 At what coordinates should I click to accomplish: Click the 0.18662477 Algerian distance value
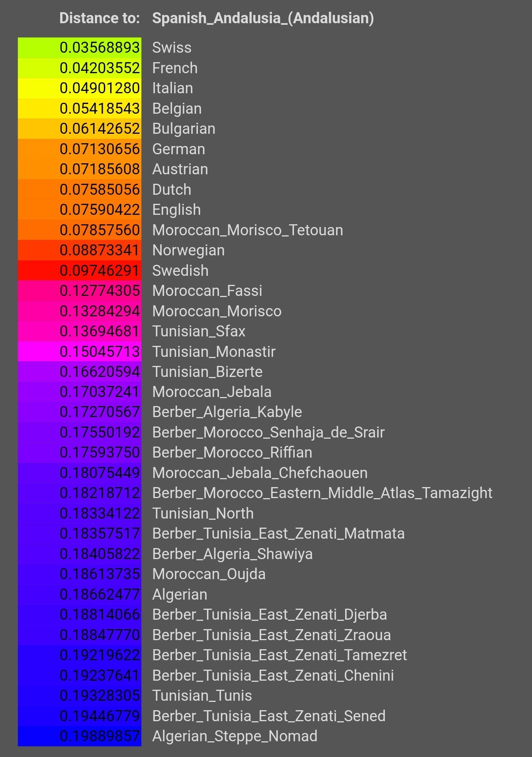point(100,595)
